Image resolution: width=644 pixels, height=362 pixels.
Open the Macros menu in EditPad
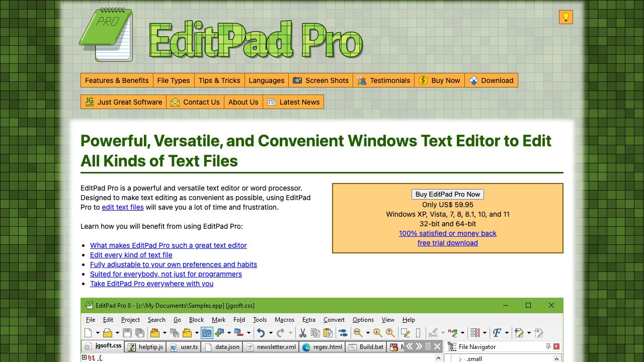[285, 320]
